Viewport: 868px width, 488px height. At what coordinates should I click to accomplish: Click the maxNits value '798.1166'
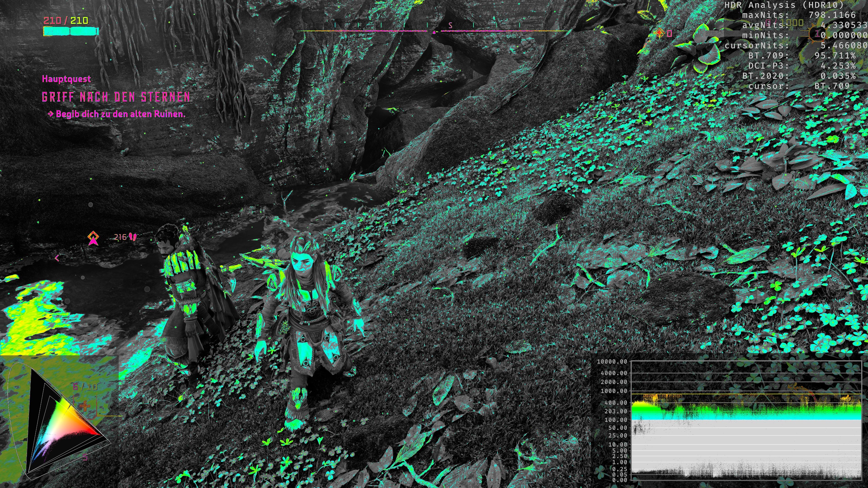(832, 15)
